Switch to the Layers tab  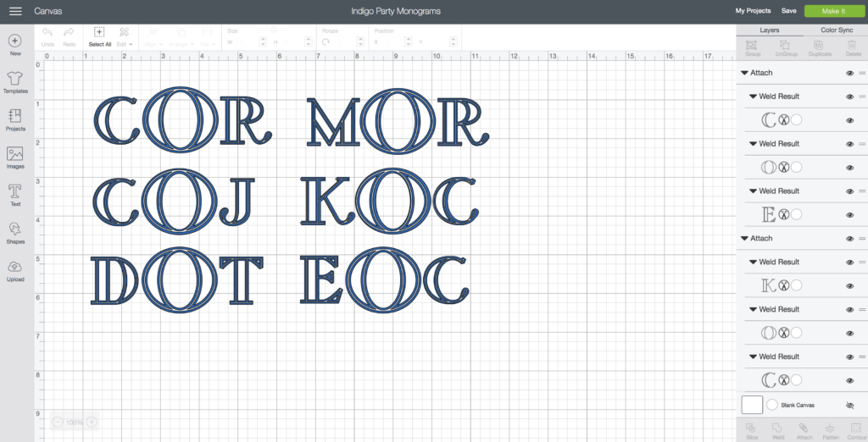(770, 30)
